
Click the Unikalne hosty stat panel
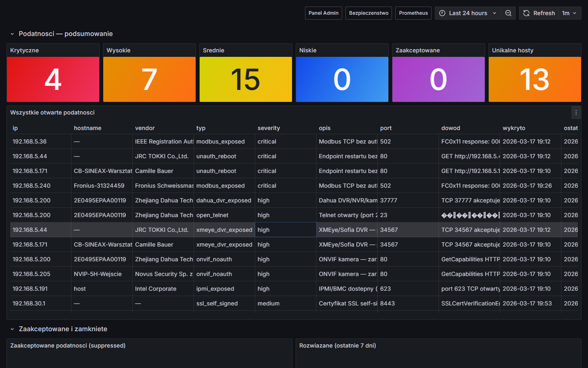point(535,79)
